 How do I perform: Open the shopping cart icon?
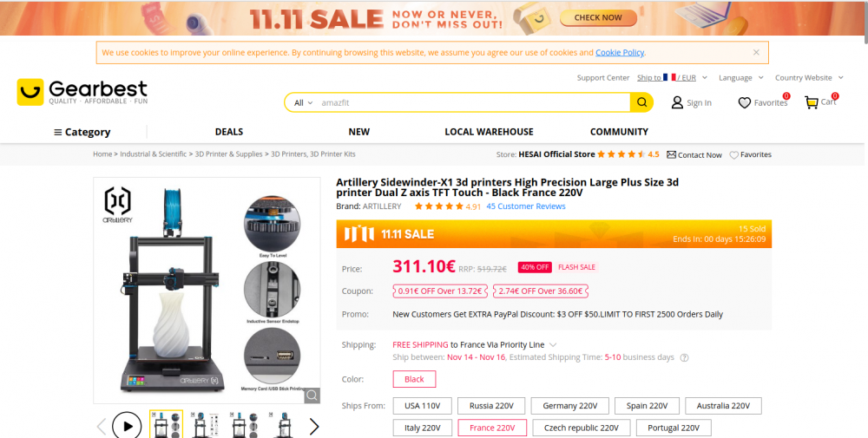812,102
